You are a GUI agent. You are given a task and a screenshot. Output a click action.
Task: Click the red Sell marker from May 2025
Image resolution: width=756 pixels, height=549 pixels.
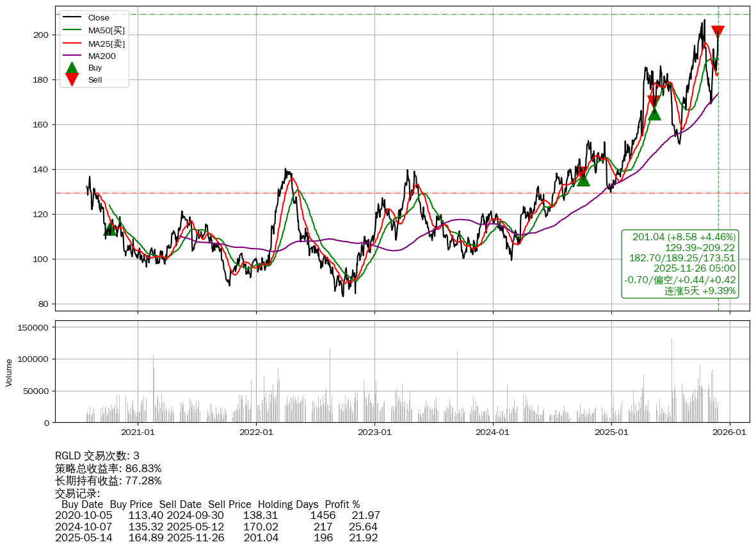coord(653,102)
